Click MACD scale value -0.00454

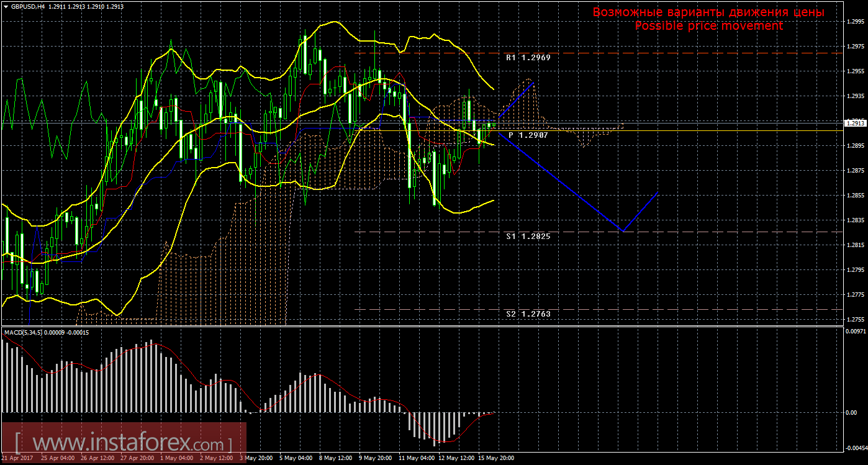pos(855,448)
